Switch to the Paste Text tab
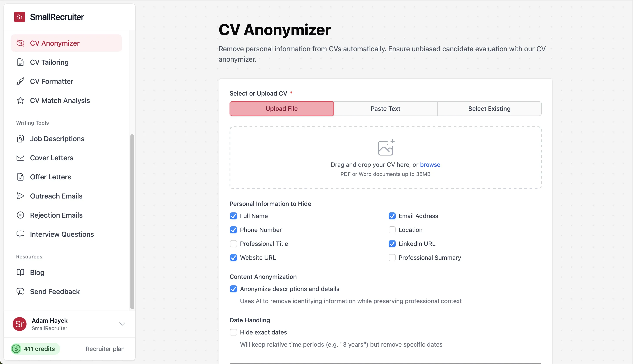This screenshot has width=633, height=364. point(385,109)
